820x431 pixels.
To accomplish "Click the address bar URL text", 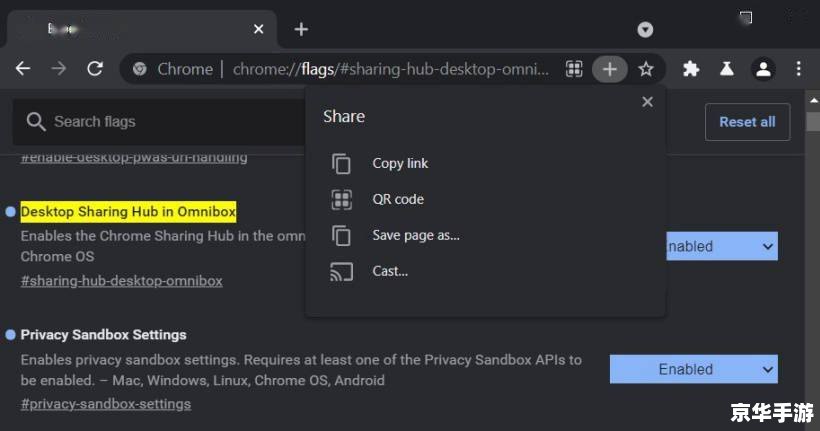I will click(x=391, y=69).
